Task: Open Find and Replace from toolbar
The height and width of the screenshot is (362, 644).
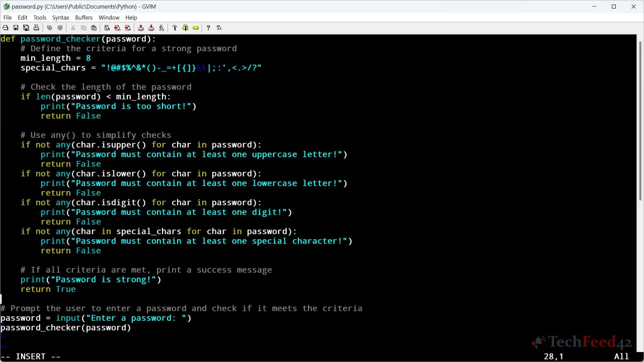Action: pyautogui.click(x=107, y=28)
